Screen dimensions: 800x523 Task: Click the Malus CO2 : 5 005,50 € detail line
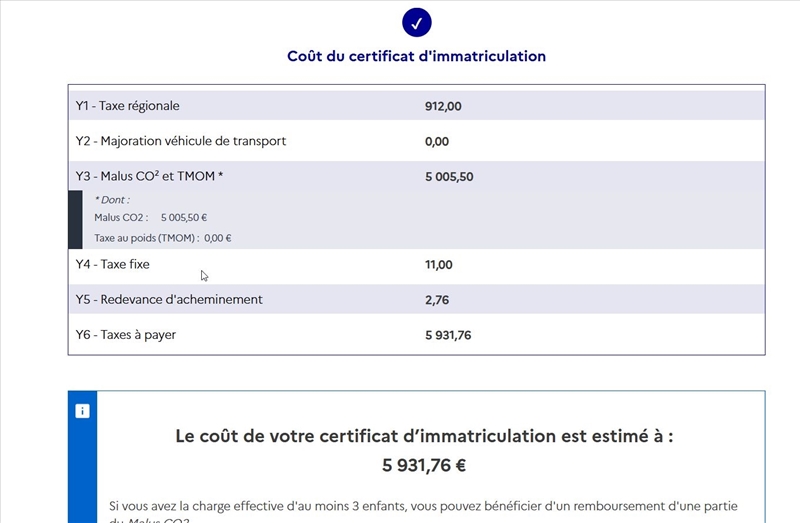click(151, 217)
